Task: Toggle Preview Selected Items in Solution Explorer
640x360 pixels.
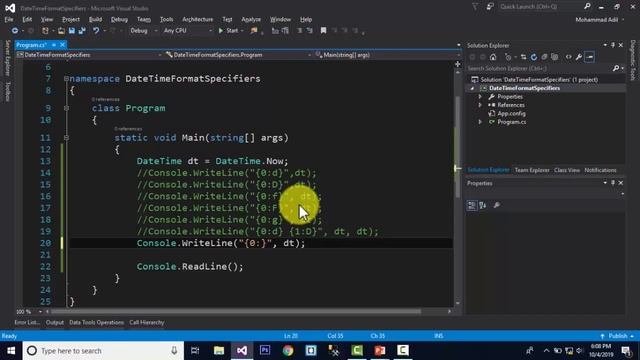Action: [589, 57]
